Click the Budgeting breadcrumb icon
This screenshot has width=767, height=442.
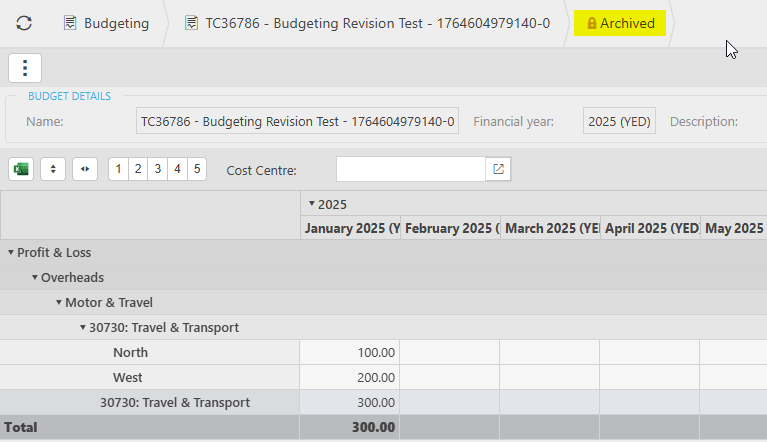coord(70,23)
